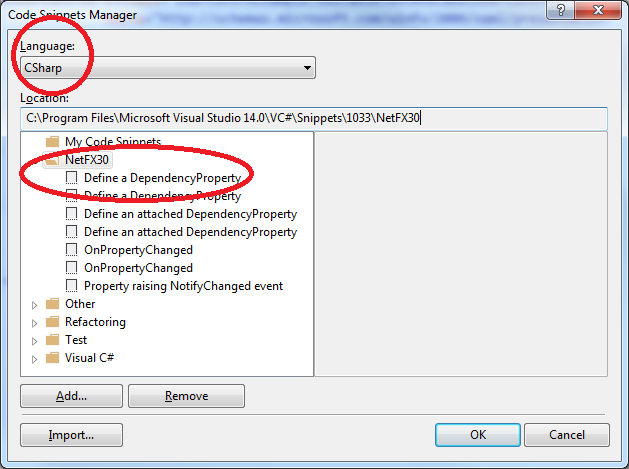Screen dimensions: 629x469
Task: Click the Remove button
Action: coord(187,396)
